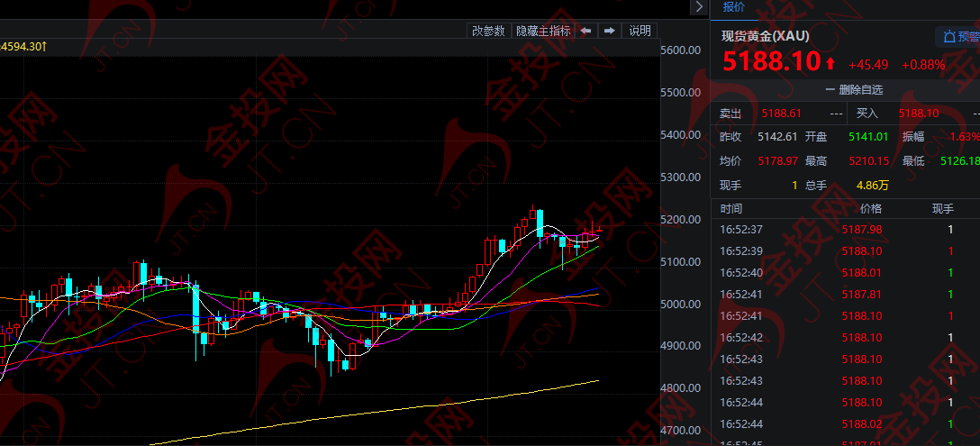The image size is (980, 446).
Task: Open the 说明 button
Action: [640, 31]
